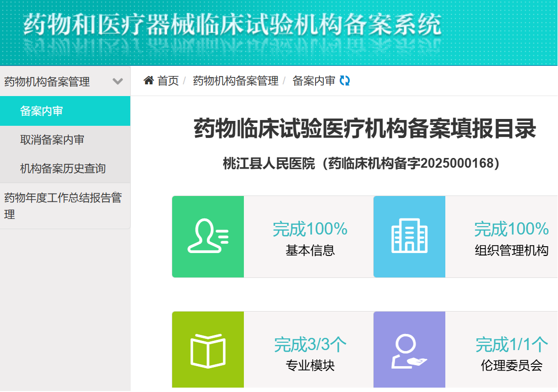This screenshot has height=392, width=558.
Task: Go to 机构备案历史查询 in the sidebar
Action: point(63,169)
